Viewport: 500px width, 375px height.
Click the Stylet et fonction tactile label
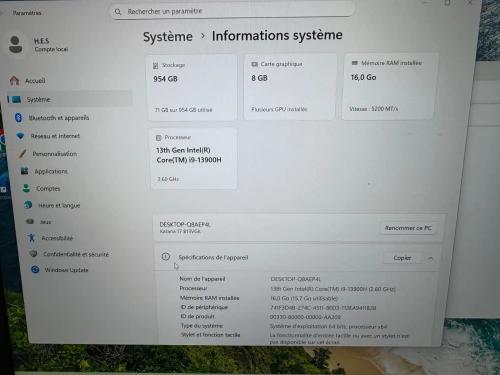pos(210,335)
